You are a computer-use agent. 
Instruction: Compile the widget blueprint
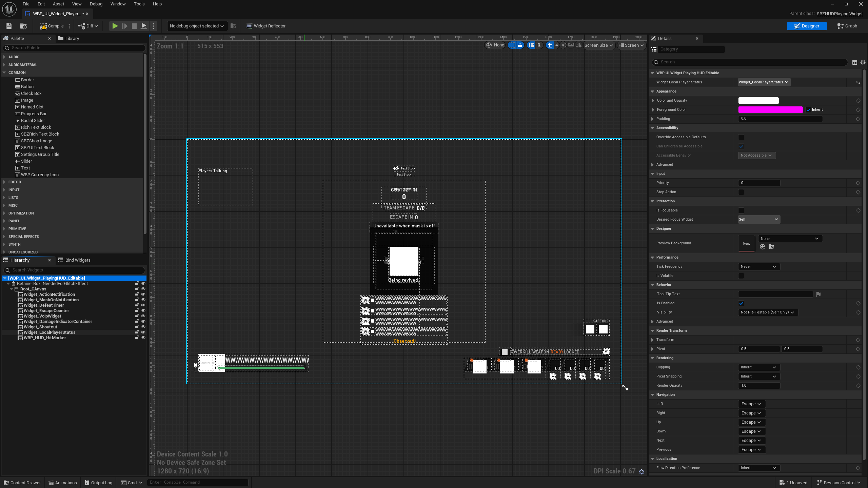click(x=52, y=26)
